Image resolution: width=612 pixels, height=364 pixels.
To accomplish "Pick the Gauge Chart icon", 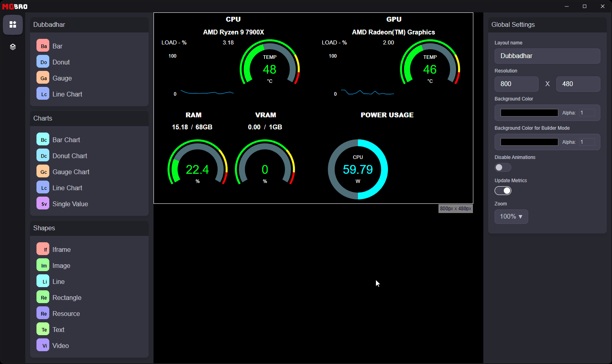I will (x=43, y=172).
